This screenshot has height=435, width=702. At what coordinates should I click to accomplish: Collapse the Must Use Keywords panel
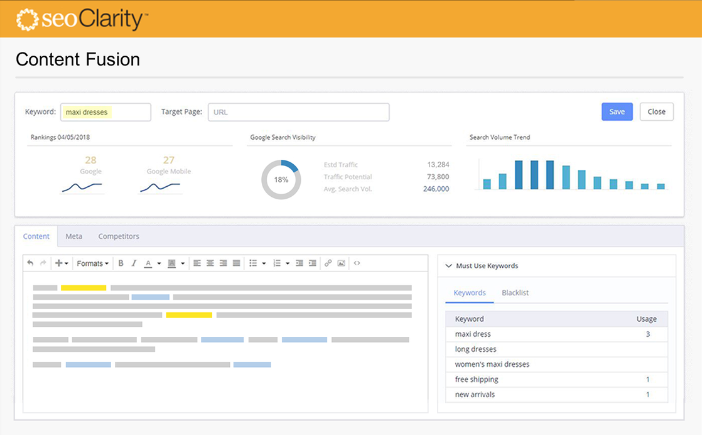pyautogui.click(x=448, y=266)
